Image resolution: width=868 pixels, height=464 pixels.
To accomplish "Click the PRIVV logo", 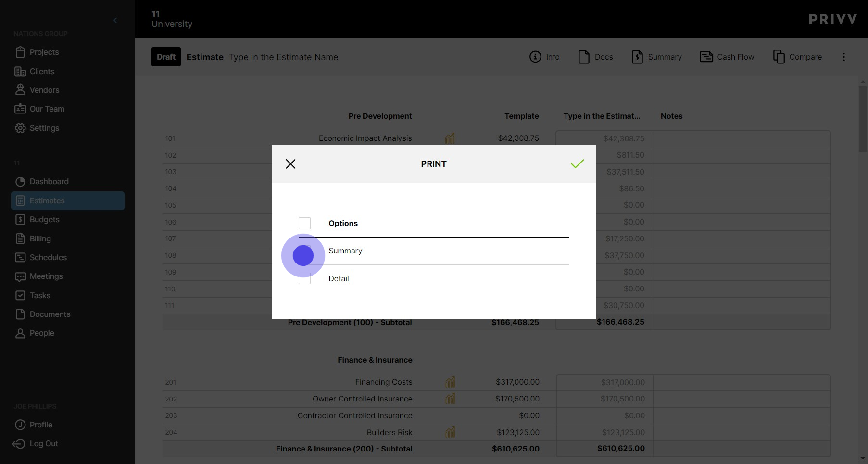I will (833, 19).
